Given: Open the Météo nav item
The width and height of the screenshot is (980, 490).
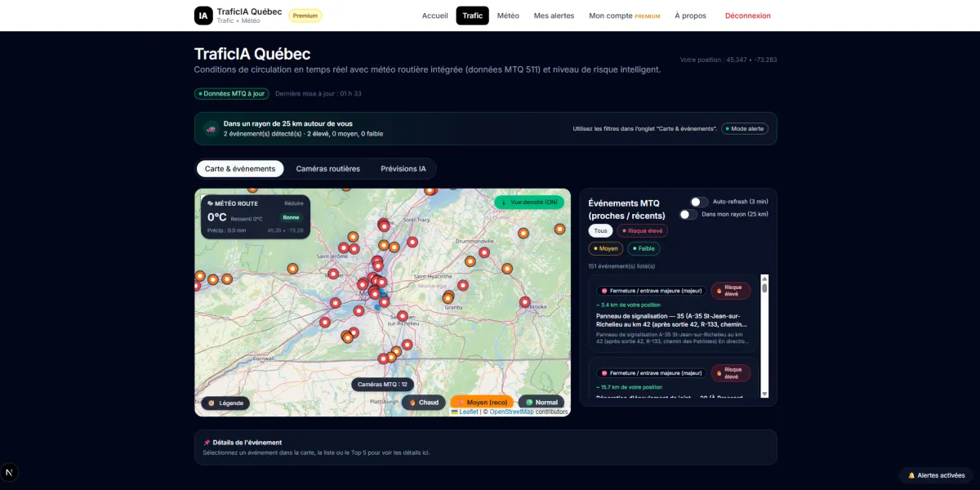Looking at the screenshot, I should (508, 16).
